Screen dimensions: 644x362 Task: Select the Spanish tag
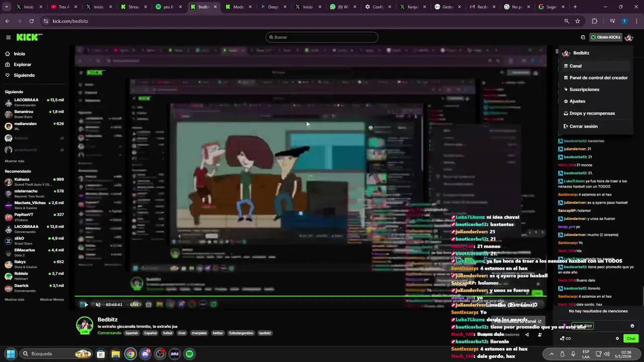132,333
